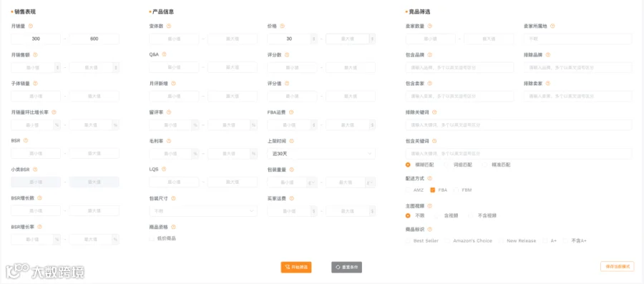
Task: Open the 上架时间 dropdown showing 近30天
Action: [x=321, y=154]
